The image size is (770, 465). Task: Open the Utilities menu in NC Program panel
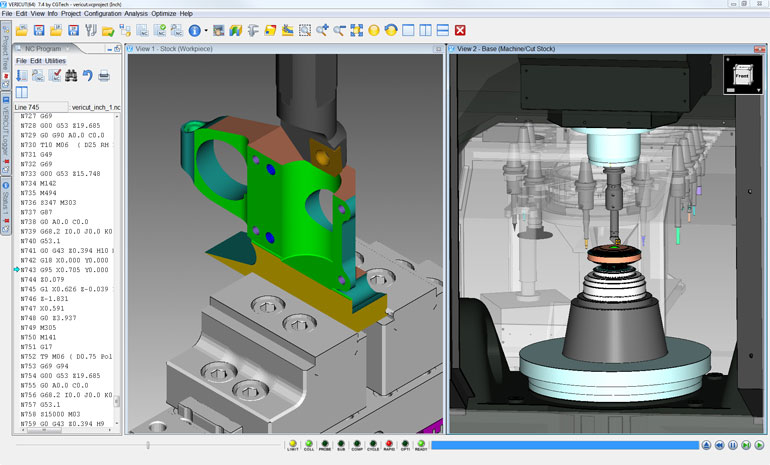[55, 61]
